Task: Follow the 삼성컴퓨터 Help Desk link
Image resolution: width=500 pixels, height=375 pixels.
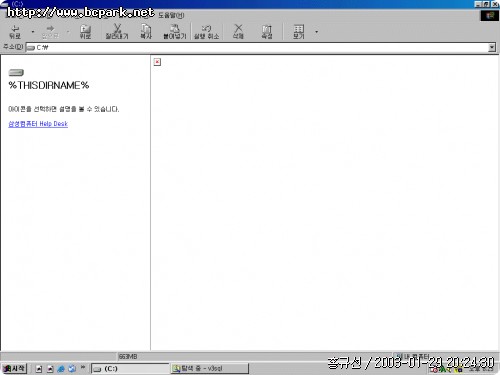Action: tap(38, 124)
